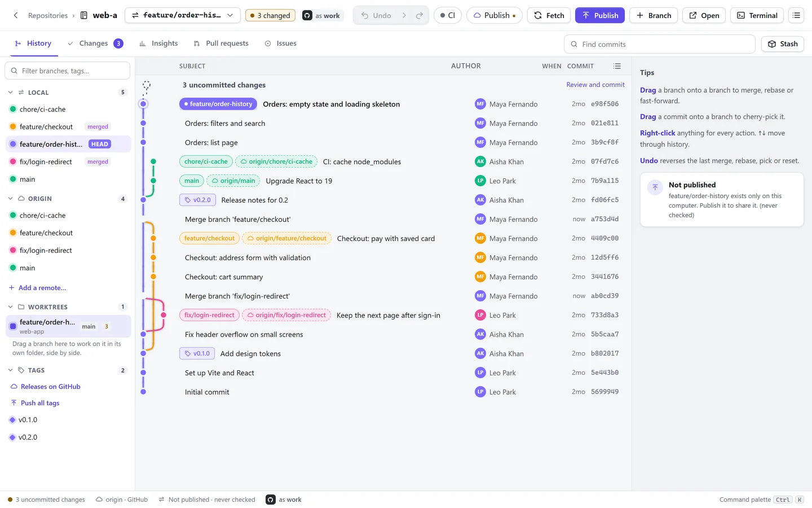Collapse the WORKTREES section

pyautogui.click(x=10, y=307)
